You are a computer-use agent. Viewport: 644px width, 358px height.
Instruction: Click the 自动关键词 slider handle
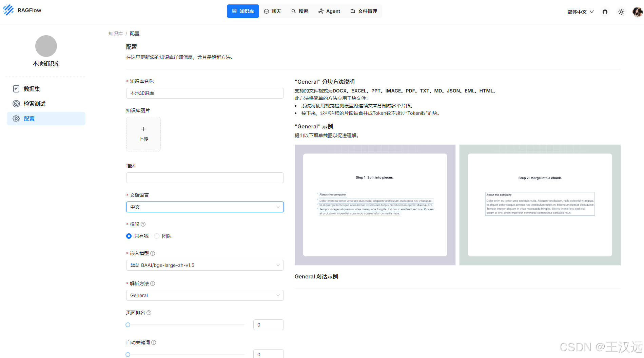pos(128,355)
